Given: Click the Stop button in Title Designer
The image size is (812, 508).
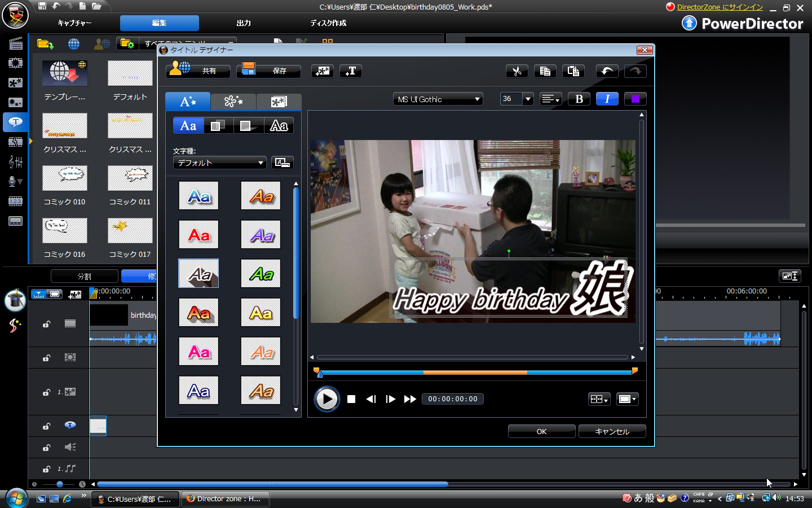Looking at the screenshot, I should coord(351,399).
